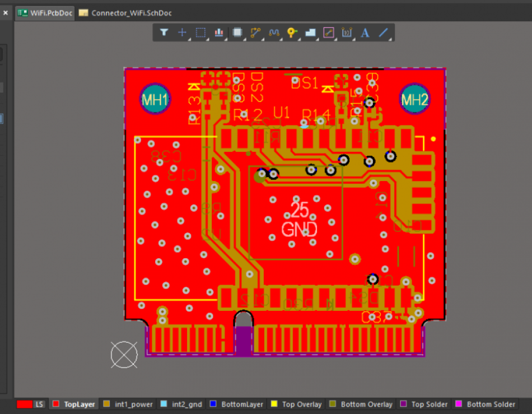Close the document tab with X
Image resolution: width=532 pixels, height=414 pixels.
tap(6, 13)
